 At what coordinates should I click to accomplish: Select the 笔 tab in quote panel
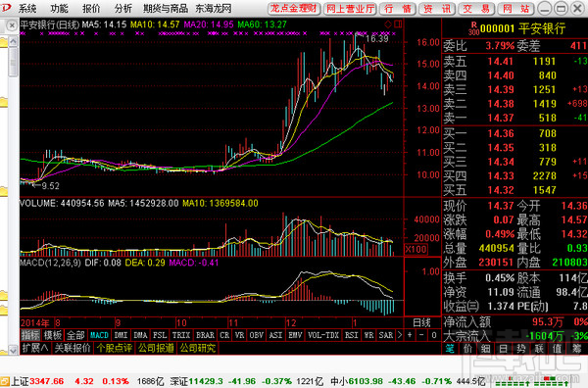[x=450, y=349]
